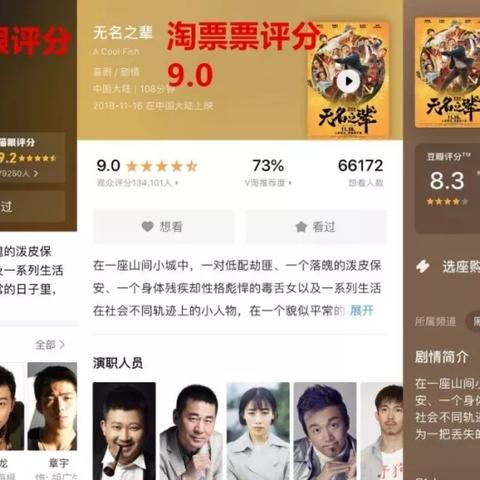Viewport: 480px width, 480px height.
Task: Open Maoyan rating count arrow 79250人
Action: pos(19,173)
